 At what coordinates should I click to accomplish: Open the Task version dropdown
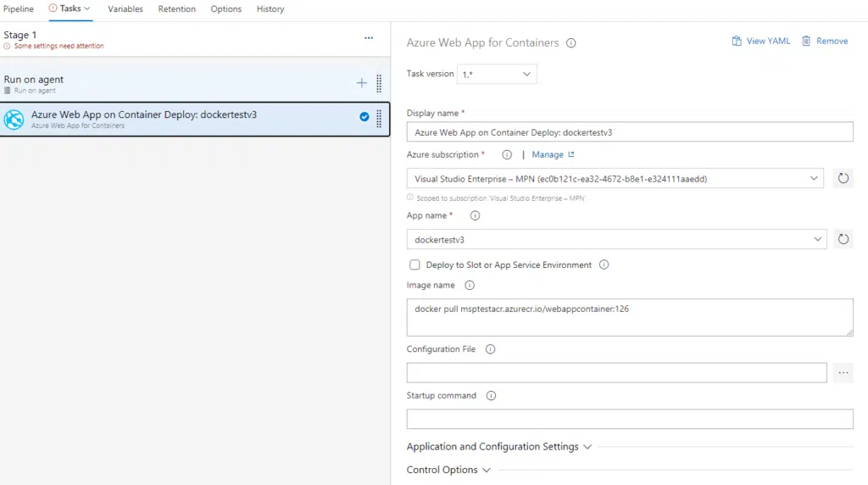point(497,74)
